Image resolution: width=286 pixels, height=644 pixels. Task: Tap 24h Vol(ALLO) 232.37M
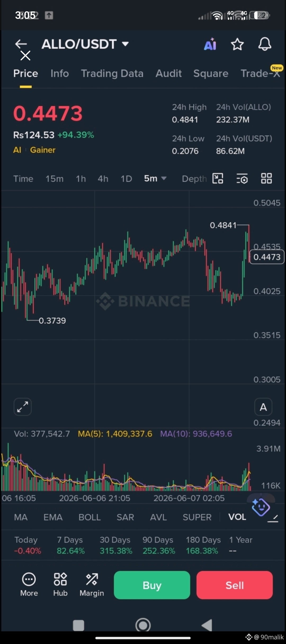click(x=233, y=120)
